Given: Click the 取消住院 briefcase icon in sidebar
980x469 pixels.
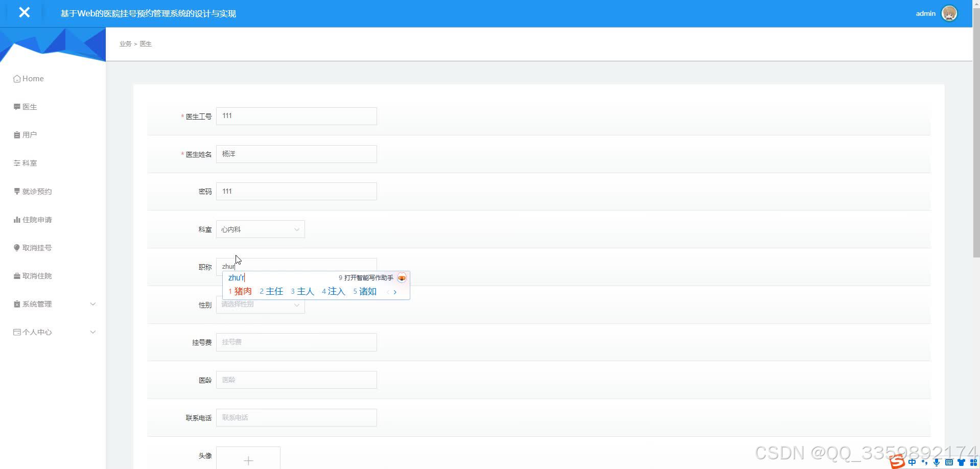Looking at the screenshot, I should (x=17, y=276).
